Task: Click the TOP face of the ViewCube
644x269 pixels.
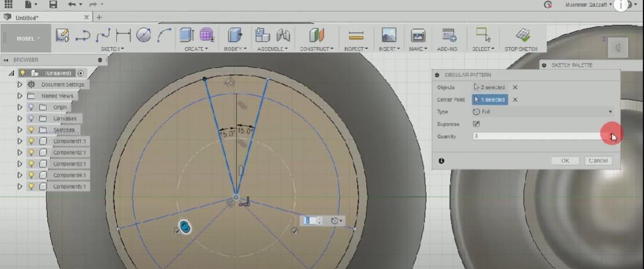Action: click(x=617, y=47)
